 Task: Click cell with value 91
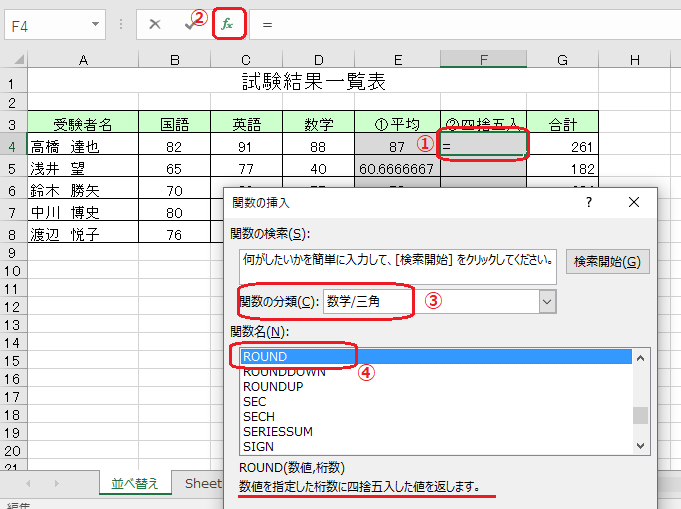click(x=246, y=146)
